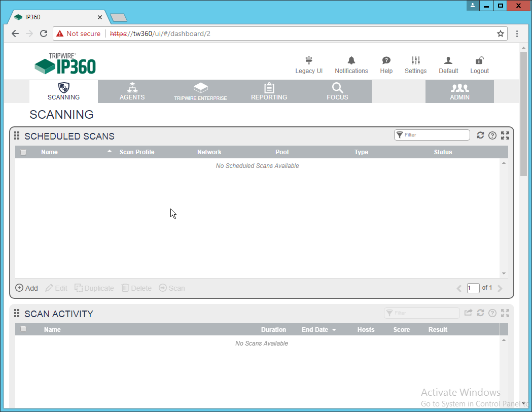
Task: Sort scheduled scans by Status
Action: (x=443, y=152)
